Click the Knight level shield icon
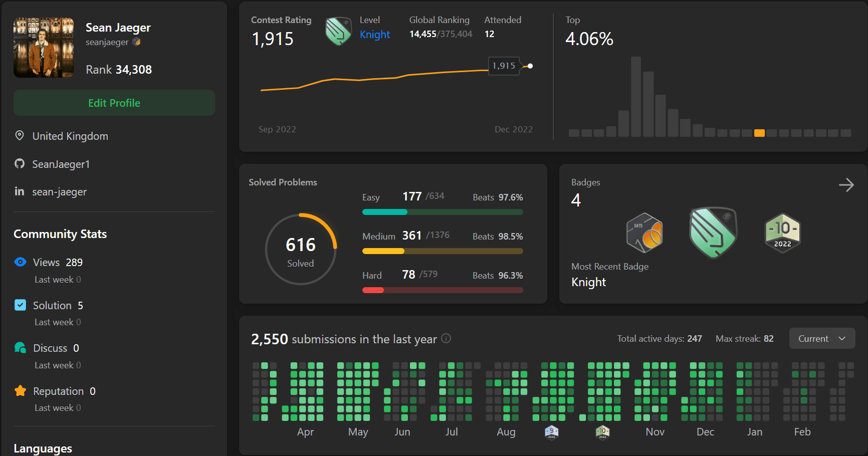This screenshot has width=868, height=456. [x=338, y=30]
